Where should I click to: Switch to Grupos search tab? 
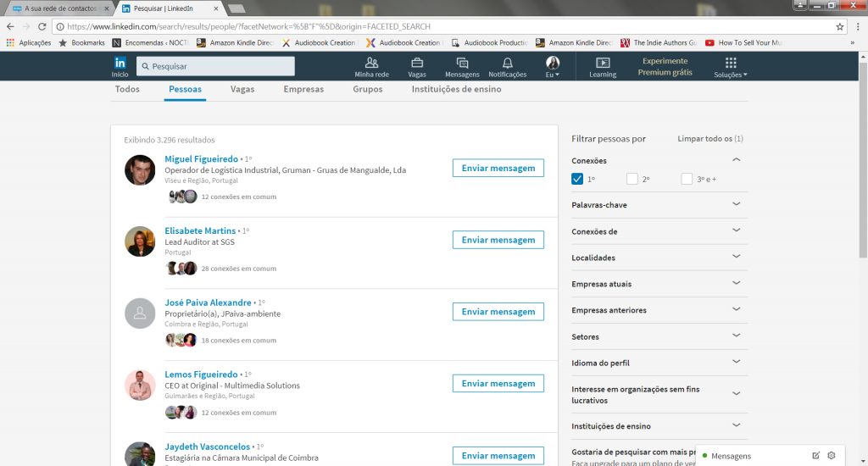(368, 89)
